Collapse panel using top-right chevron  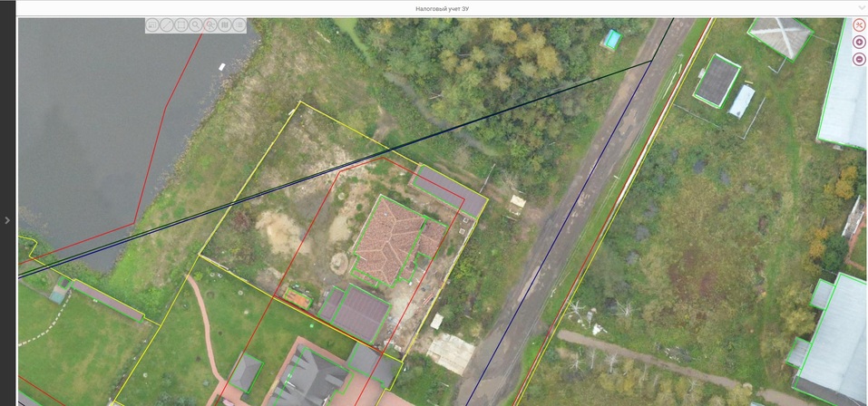(x=861, y=7)
